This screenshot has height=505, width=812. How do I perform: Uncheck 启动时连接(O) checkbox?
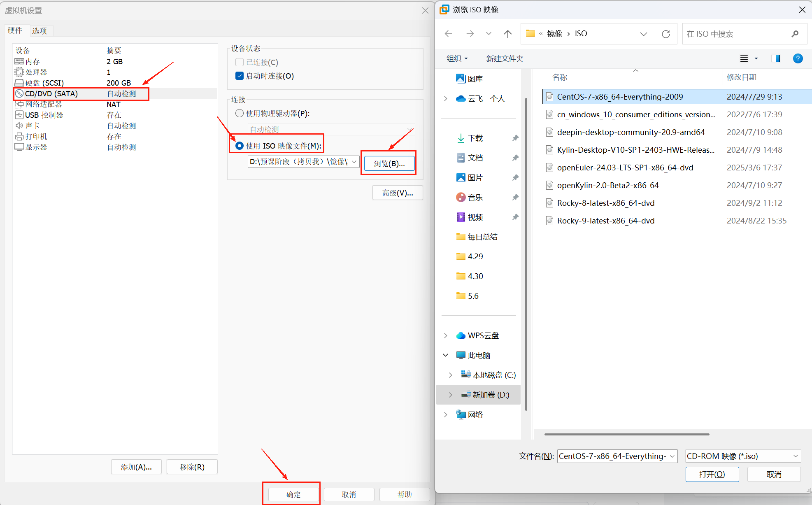coord(240,76)
